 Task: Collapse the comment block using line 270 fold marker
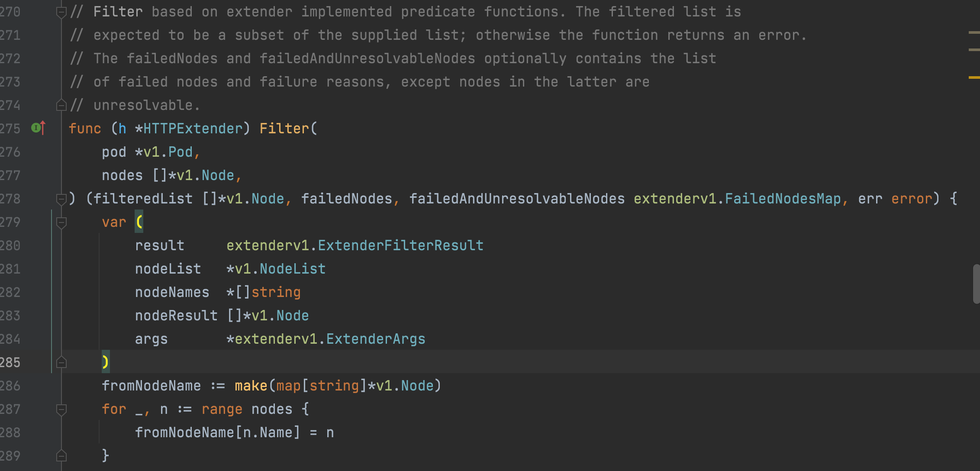(61, 12)
